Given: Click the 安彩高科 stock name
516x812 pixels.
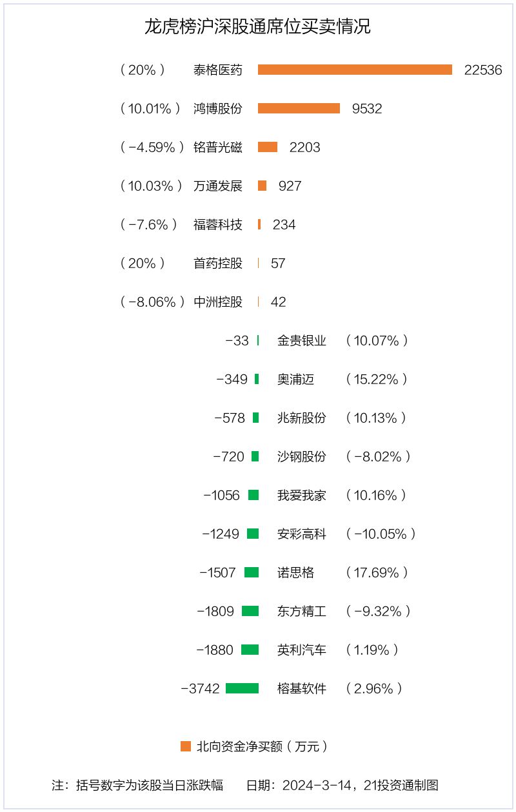Looking at the screenshot, I should click(x=302, y=534).
